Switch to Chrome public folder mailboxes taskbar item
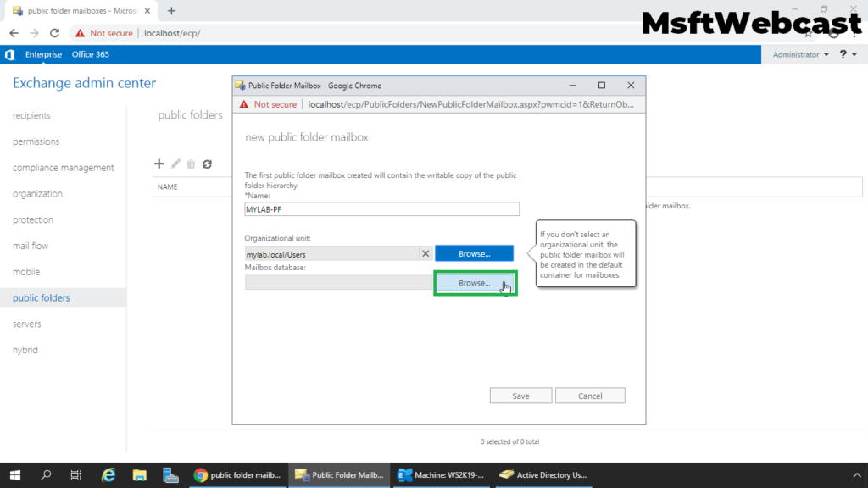This screenshot has width=868, height=488. pos(237,474)
